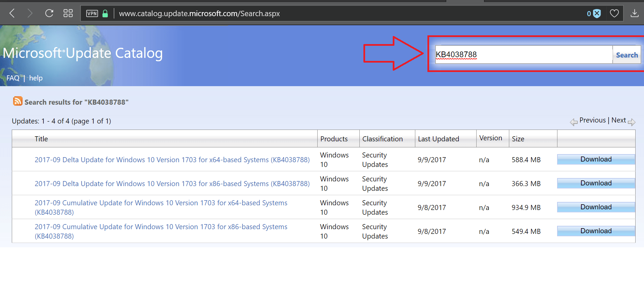Screen dimensions: 644x281
Task: Sort results by Classification column
Action: [383, 139]
